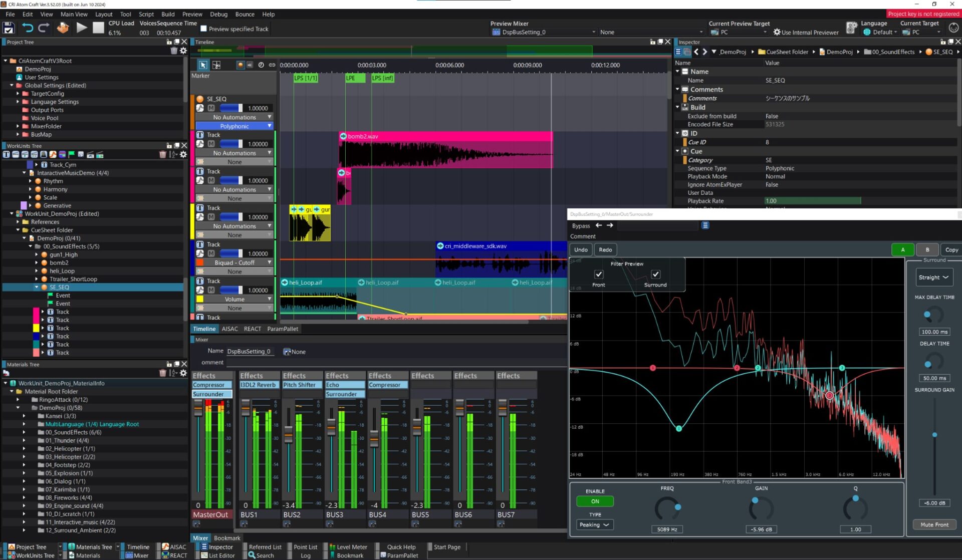Screen dimensions: 962x560
Task: Uncheck the Front filter preview checkbox
Action: point(598,274)
